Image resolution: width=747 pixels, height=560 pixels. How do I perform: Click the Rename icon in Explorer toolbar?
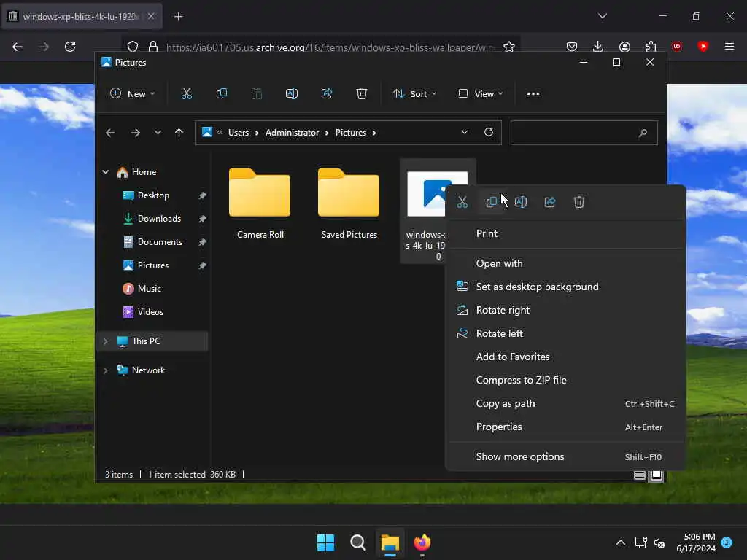[x=292, y=94]
